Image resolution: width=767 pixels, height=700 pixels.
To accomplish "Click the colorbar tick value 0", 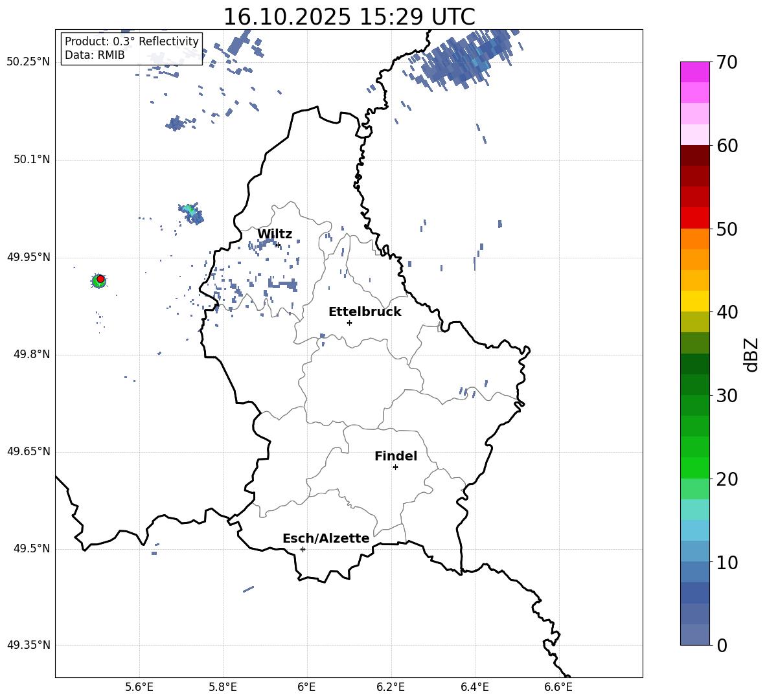I will tap(722, 646).
